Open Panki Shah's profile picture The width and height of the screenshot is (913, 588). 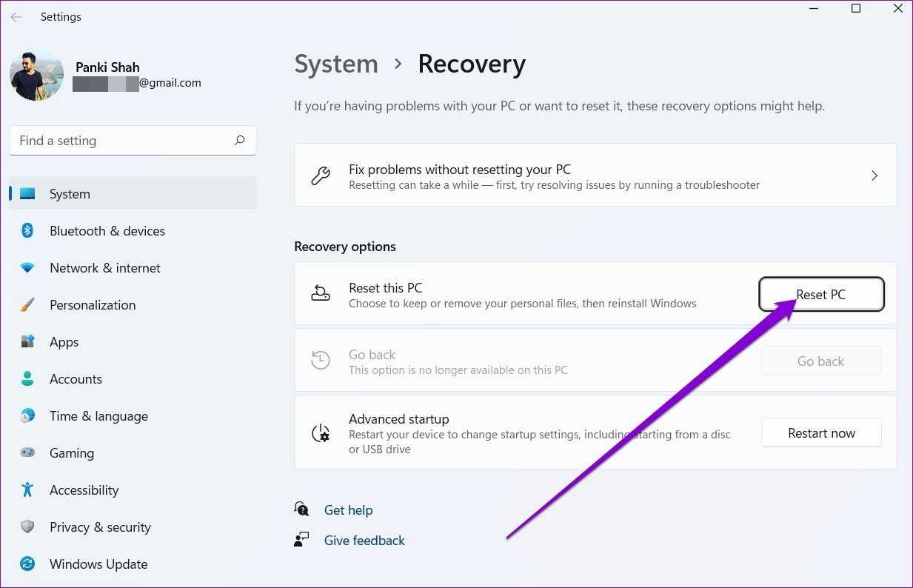coord(36,74)
